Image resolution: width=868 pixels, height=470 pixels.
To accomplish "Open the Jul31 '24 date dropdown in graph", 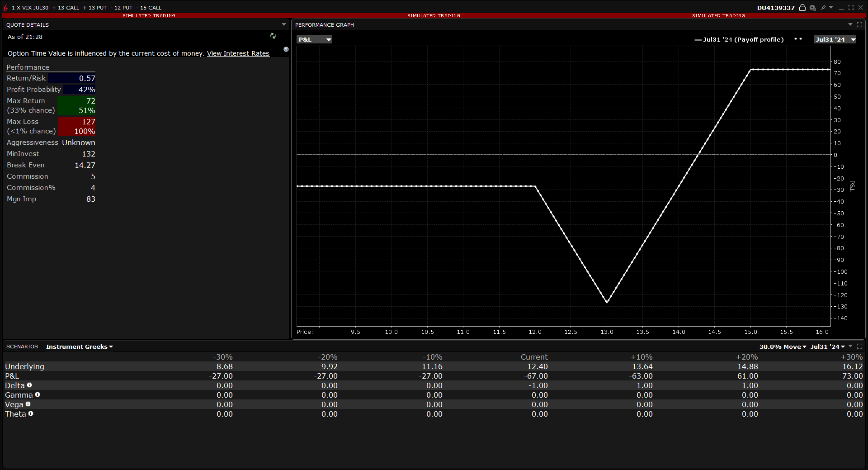I will (835, 40).
